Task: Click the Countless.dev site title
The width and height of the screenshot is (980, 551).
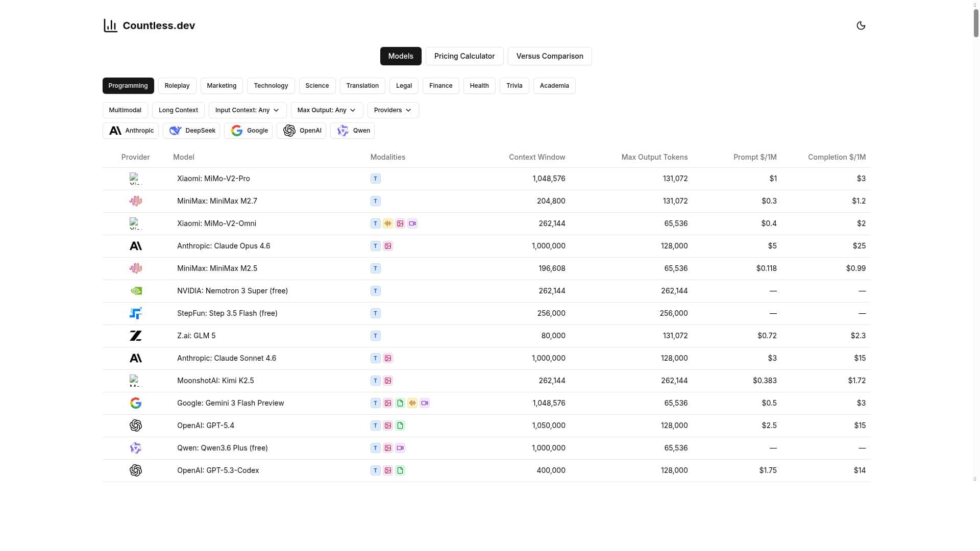Action: coord(159,26)
